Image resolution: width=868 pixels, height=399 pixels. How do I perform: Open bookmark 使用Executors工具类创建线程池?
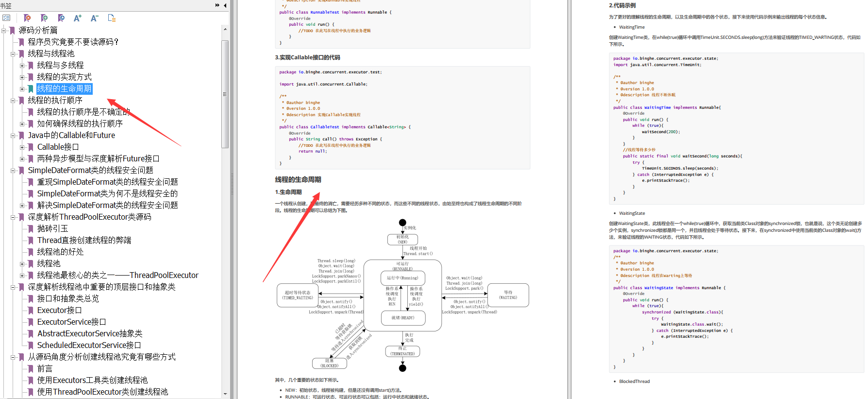[x=92, y=380]
